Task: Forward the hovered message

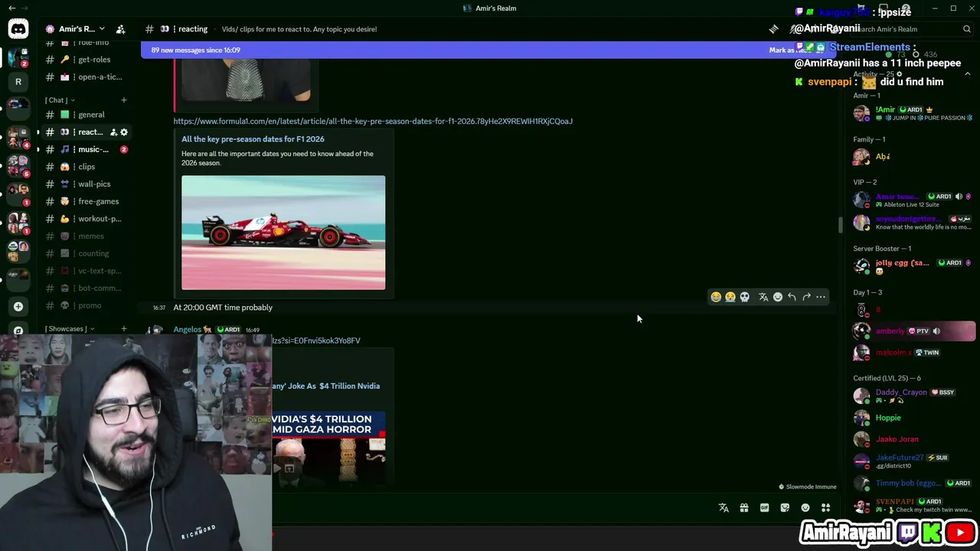Action: tap(806, 297)
